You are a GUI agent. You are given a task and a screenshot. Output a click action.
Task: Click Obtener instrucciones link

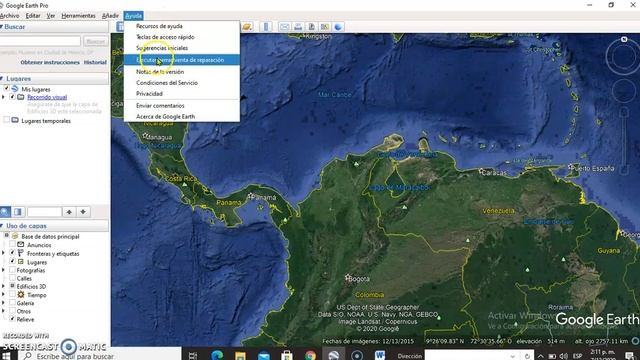pyautogui.click(x=50, y=62)
